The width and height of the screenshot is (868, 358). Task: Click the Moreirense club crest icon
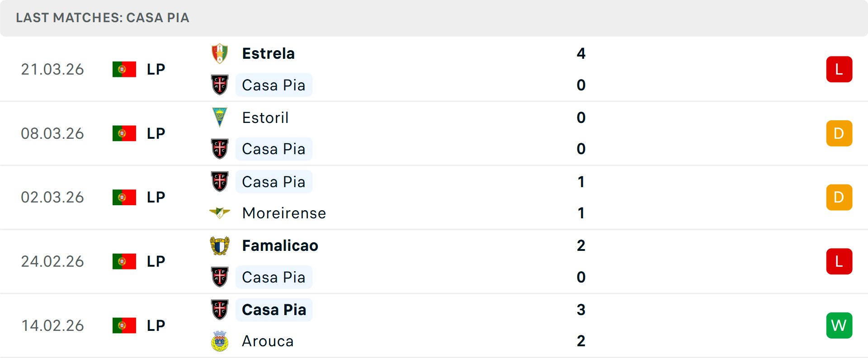[x=220, y=212]
